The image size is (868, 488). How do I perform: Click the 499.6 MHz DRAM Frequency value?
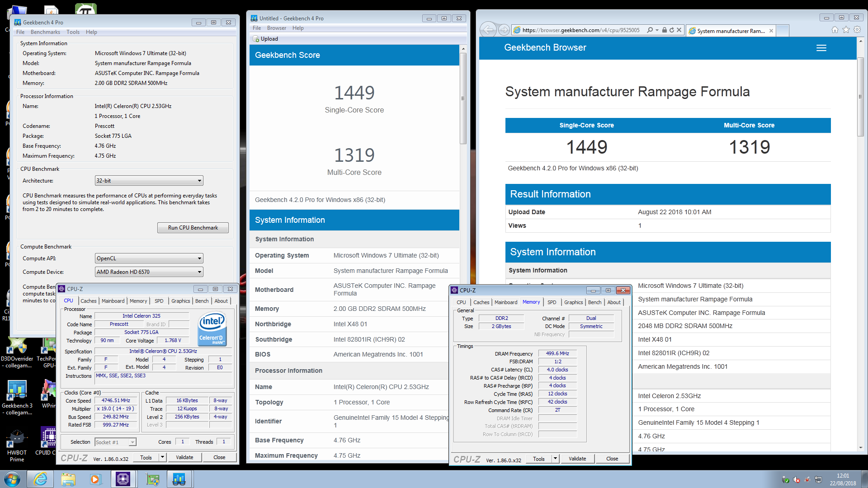point(557,353)
